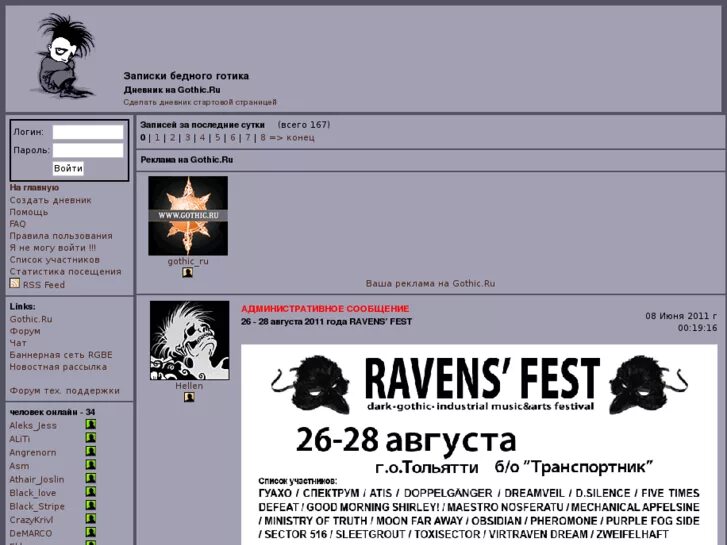Image resolution: width=727 pixels, height=545 pixels.
Task: Open Новостная рассылка link
Action: (x=58, y=367)
